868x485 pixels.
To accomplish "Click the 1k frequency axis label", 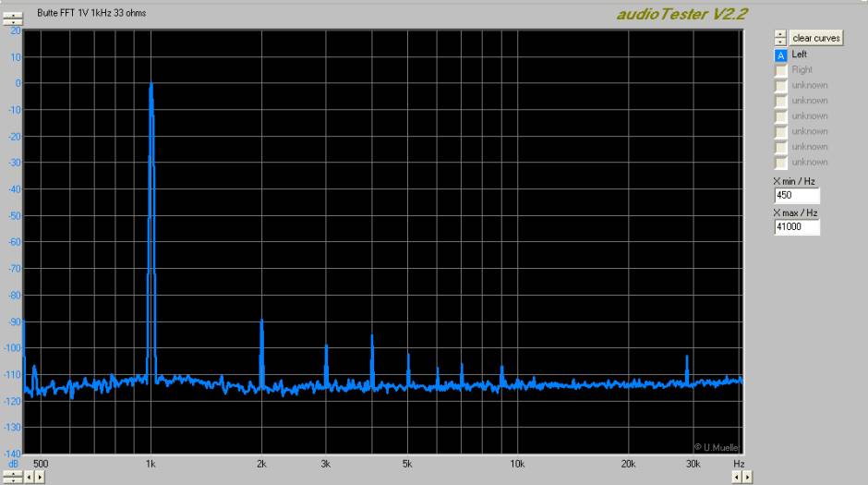I will point(151,464).
